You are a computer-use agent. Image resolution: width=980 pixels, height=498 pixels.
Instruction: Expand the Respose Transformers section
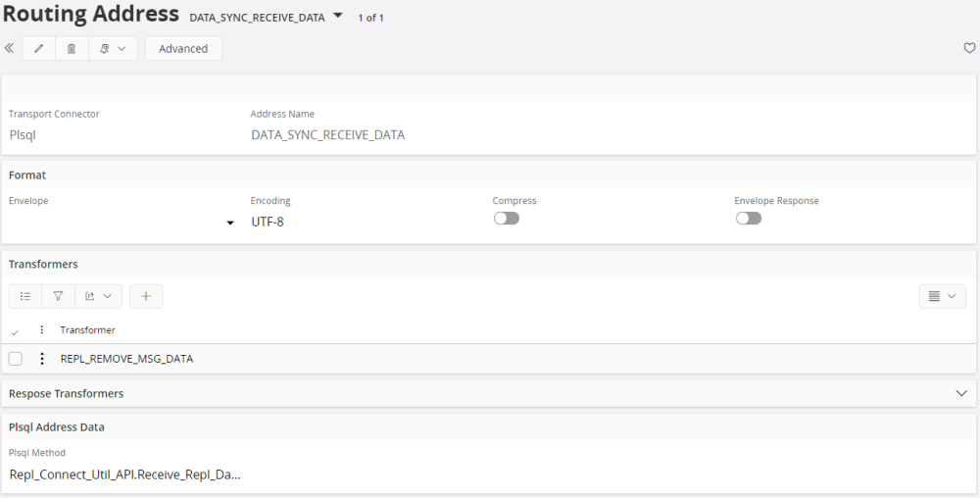960,393
